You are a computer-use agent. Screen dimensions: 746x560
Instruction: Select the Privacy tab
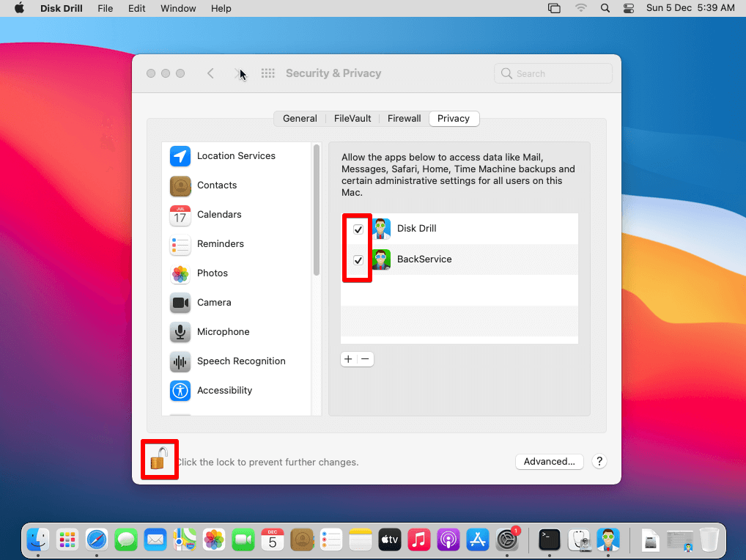click(x=454, y=119)
